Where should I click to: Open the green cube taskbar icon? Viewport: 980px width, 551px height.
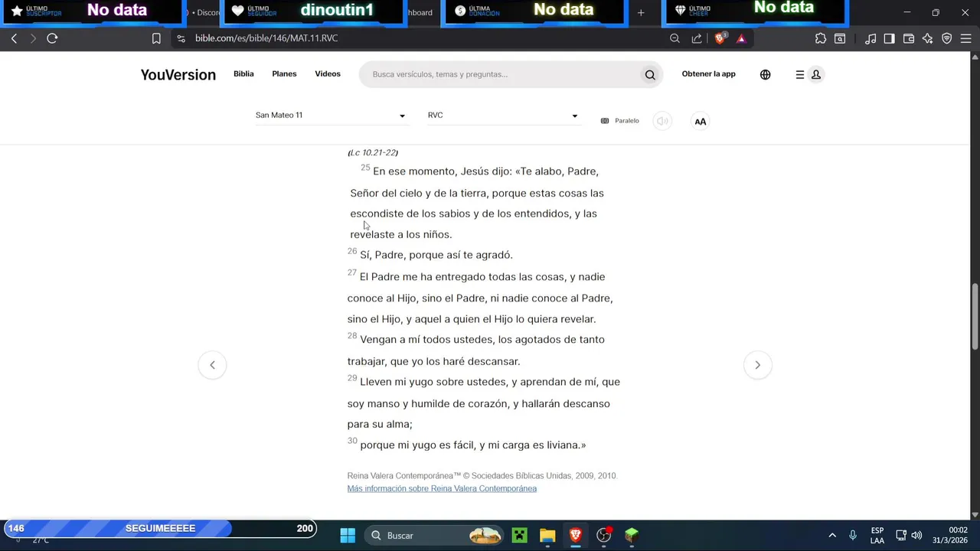[632, 535]
